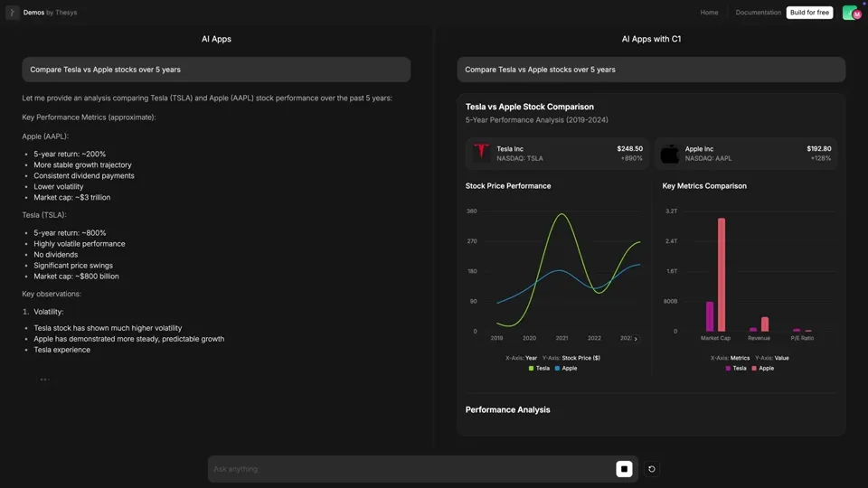Click the '2019' year axis label
Viewport: 868px width, 488px height.
click(x=496, y=338)
